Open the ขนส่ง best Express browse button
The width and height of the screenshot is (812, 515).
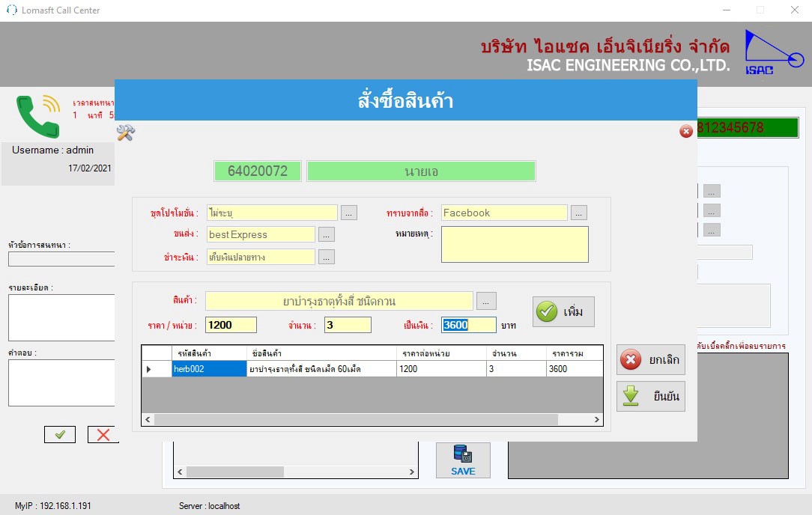point(326,234)
